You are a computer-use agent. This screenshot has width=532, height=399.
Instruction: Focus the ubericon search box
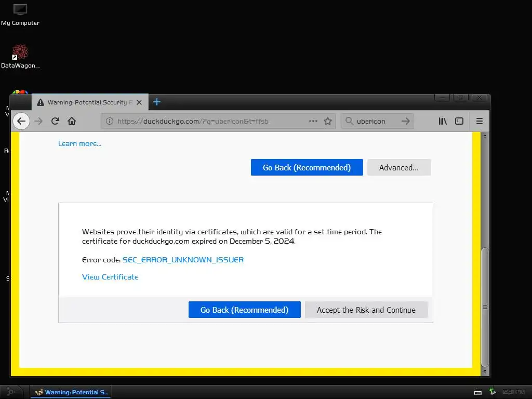click(377, 121)
